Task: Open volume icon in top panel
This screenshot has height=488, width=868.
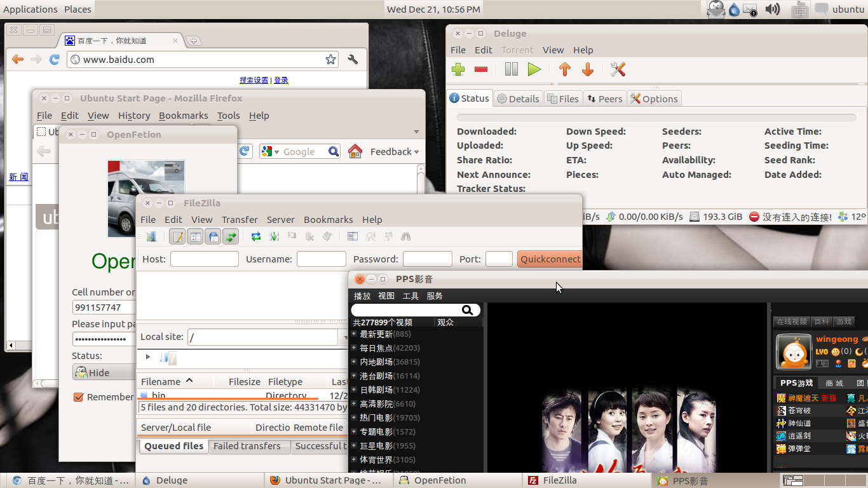Action: click(773, 9)
